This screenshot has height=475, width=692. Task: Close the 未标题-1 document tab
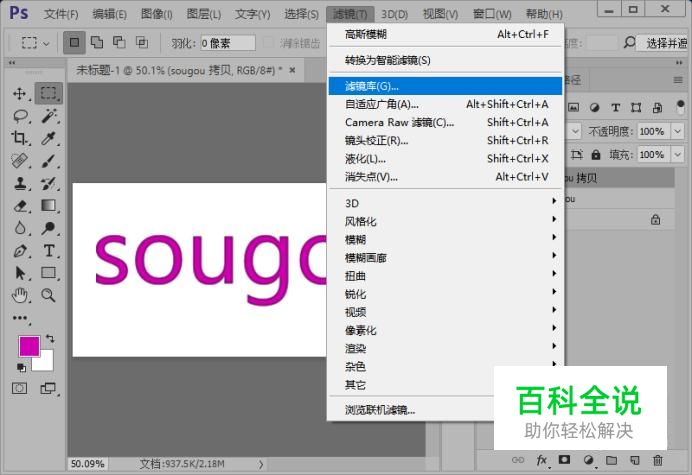tap(292, 70)
